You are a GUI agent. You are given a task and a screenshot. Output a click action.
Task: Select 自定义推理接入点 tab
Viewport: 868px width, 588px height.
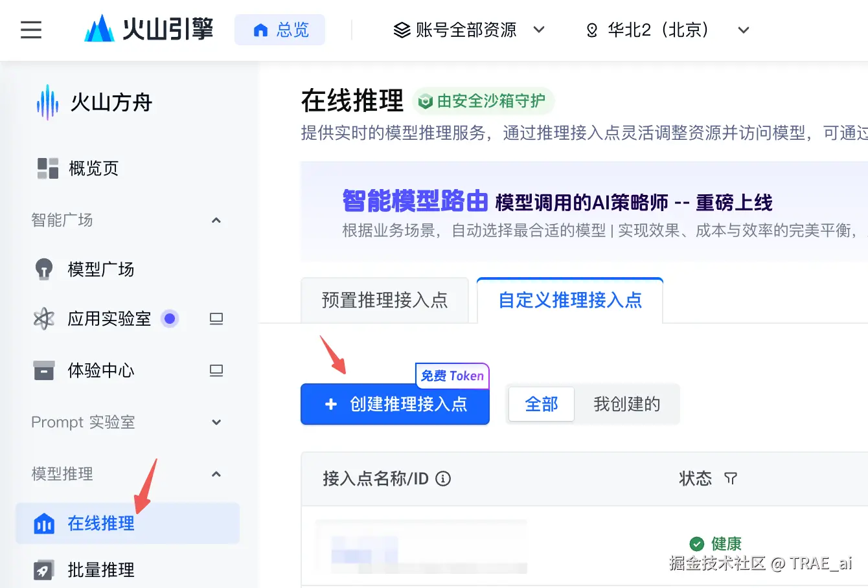pos(570,300)
